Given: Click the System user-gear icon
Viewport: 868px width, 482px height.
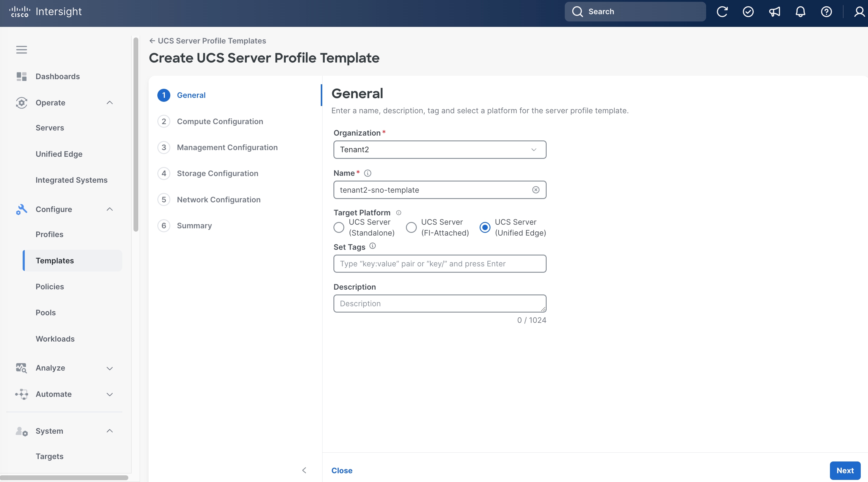Looking at the screenshot, I should 21,431.
